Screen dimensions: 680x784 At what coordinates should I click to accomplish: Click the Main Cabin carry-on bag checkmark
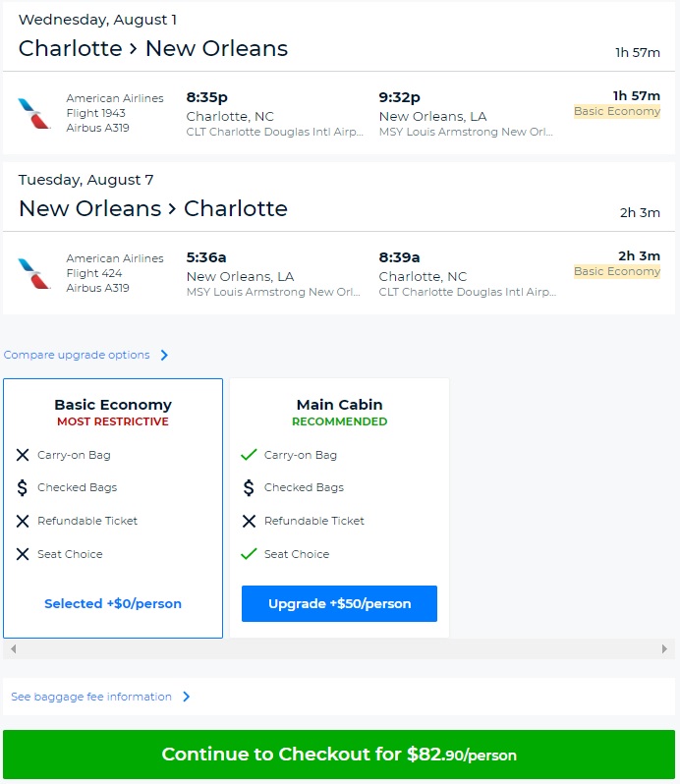coord(249,455)
